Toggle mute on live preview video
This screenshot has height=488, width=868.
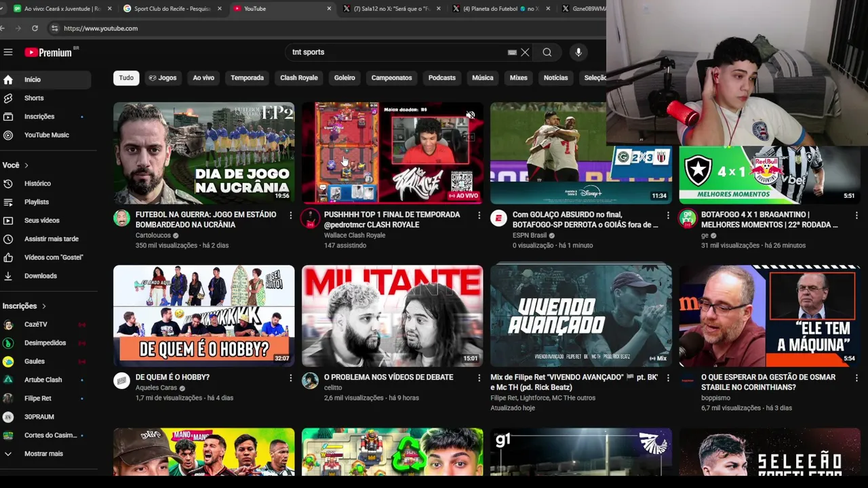click(x=471, y=115)
